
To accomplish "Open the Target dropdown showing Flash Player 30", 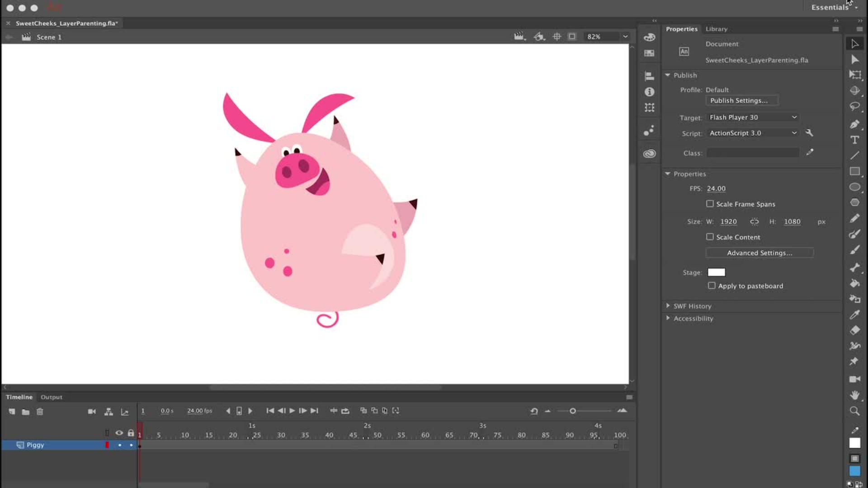I will click(752, 117).
